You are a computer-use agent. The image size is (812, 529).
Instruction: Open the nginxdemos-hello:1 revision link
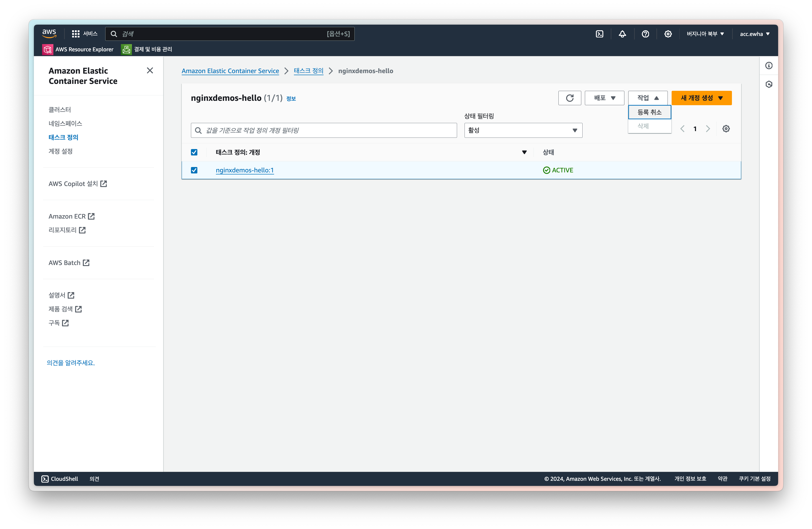pos(245,170)
